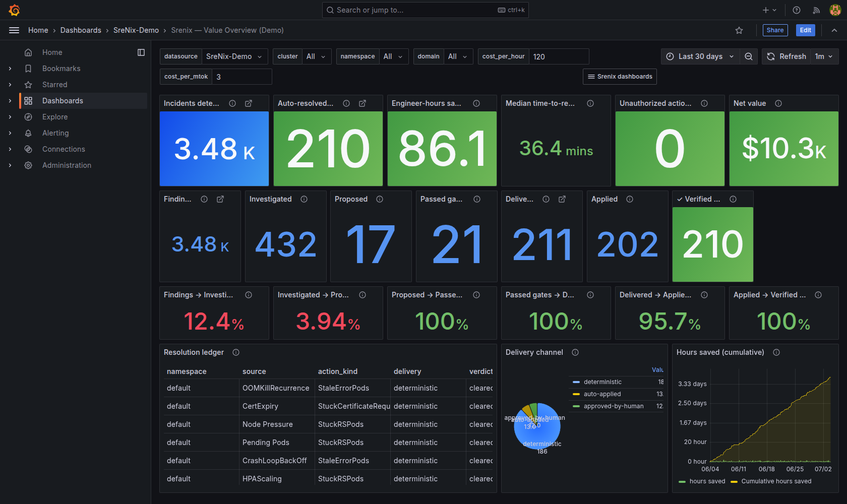Sort ledger by action_kind column header
This screenshot has height=504, width=847.
coord(338,371)
